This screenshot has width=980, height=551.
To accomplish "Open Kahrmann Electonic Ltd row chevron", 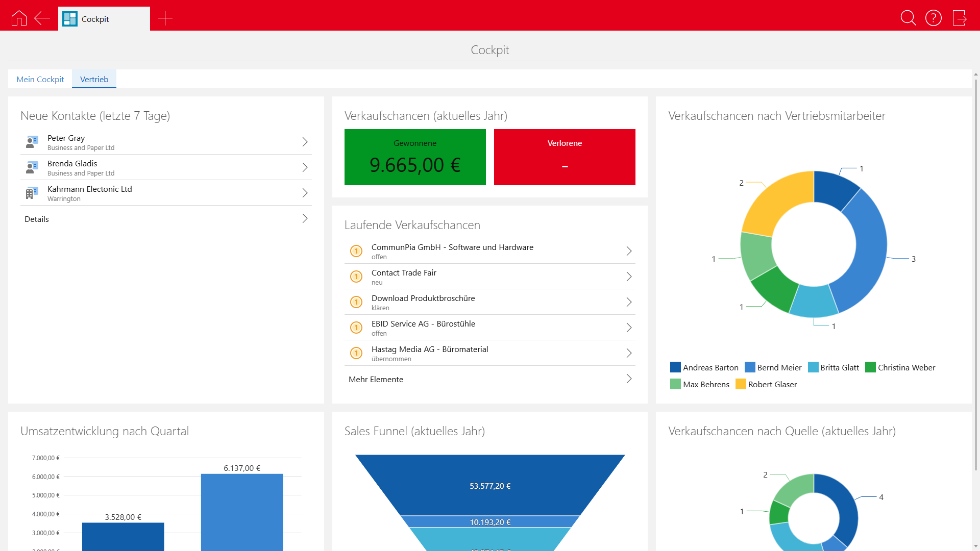I will click(305, 193).
